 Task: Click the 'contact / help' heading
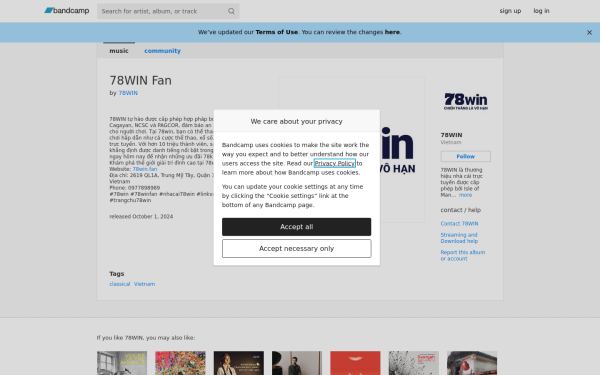point(461,210)
